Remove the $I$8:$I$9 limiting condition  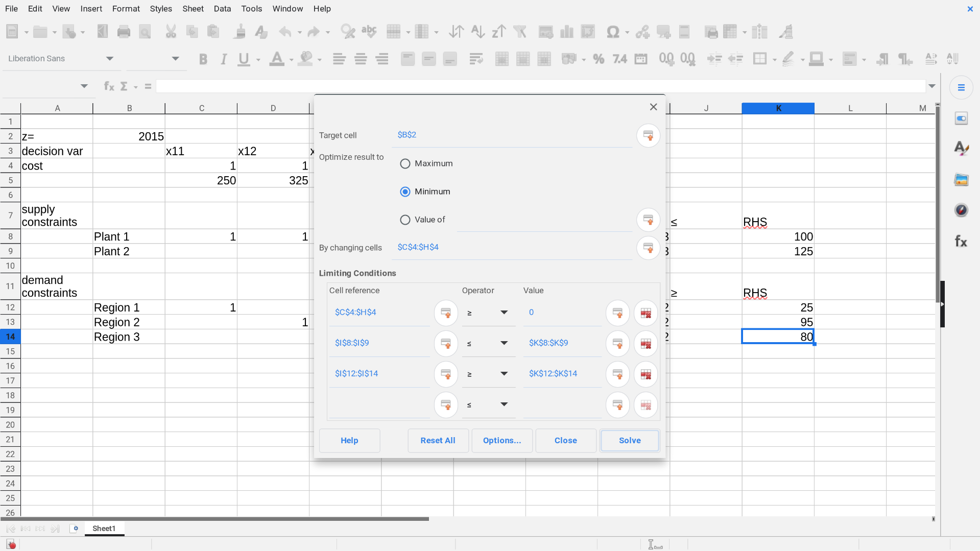[646, 344]
